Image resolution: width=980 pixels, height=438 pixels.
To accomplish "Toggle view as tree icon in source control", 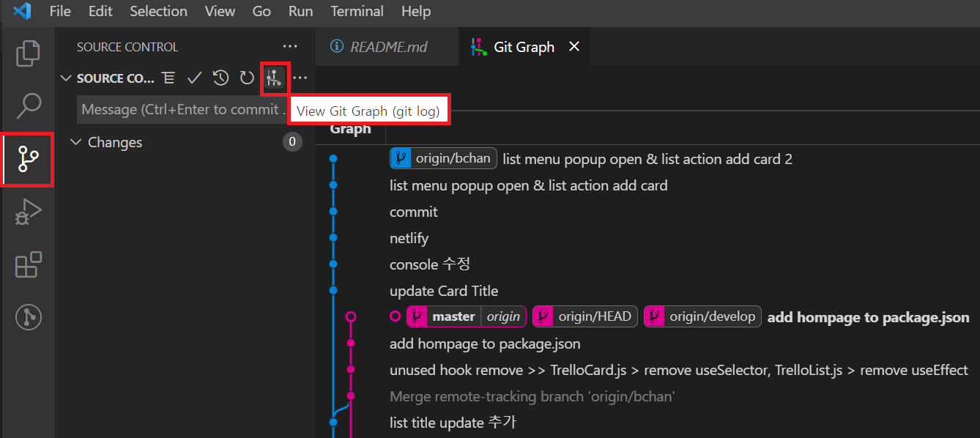I will [168, 78].
